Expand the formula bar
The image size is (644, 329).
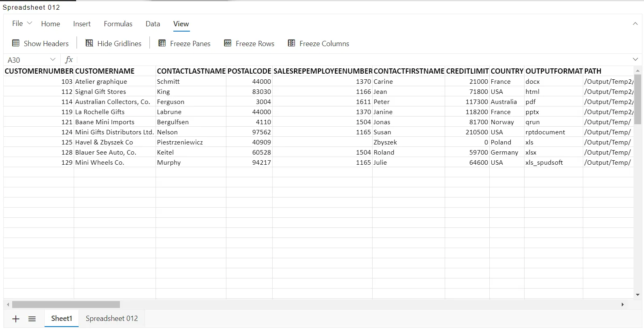(x=635, y=59)
